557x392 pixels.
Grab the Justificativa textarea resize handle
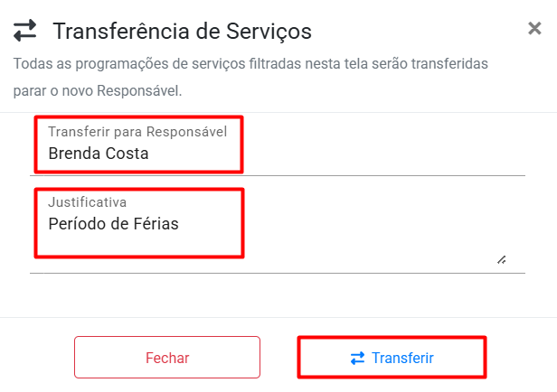tap(501, 259)
